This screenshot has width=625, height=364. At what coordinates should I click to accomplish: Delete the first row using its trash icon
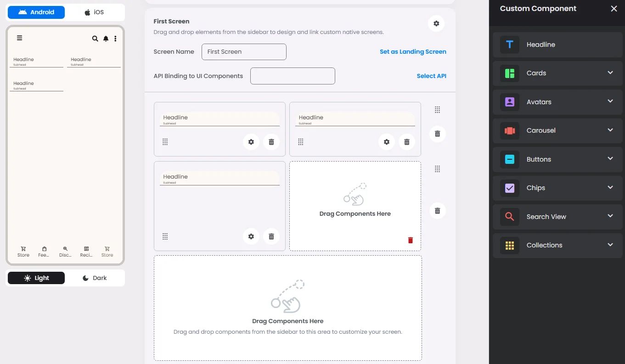pos(437,134)
